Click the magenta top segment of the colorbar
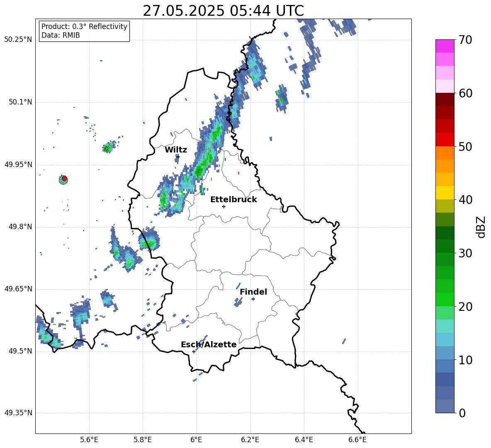The height and width of the screenshot is (448, 491). click(445, 46)
